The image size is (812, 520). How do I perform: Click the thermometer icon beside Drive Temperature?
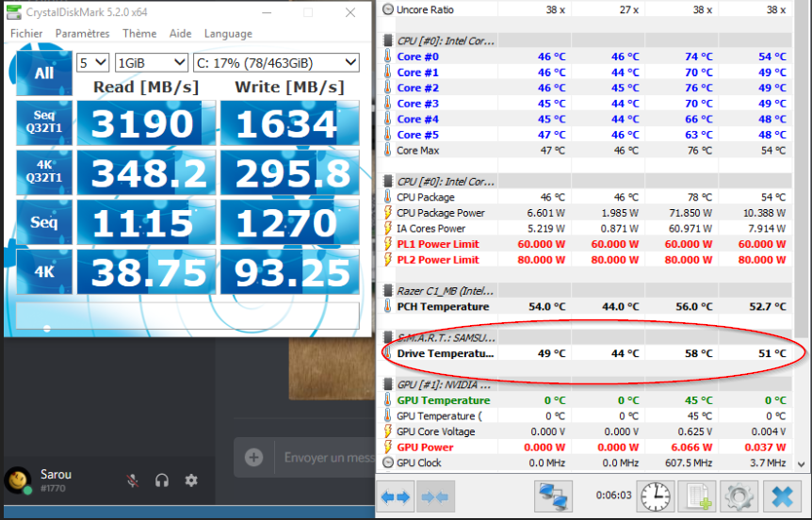(x=387, y=353)
